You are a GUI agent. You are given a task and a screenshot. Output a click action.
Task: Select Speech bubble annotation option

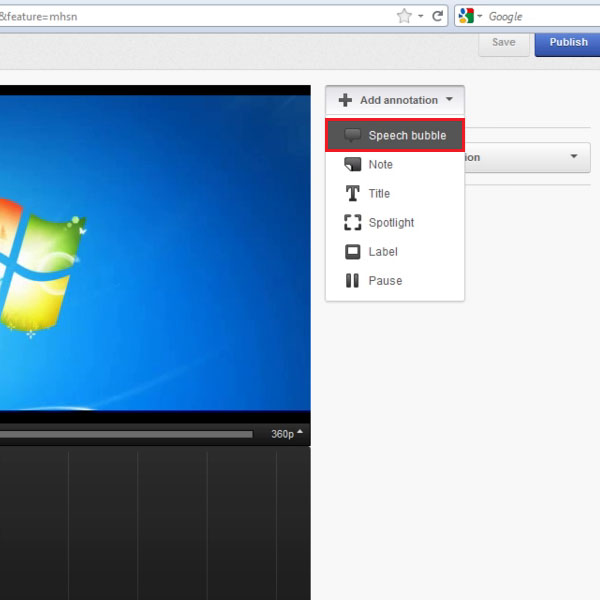point(395,135)
